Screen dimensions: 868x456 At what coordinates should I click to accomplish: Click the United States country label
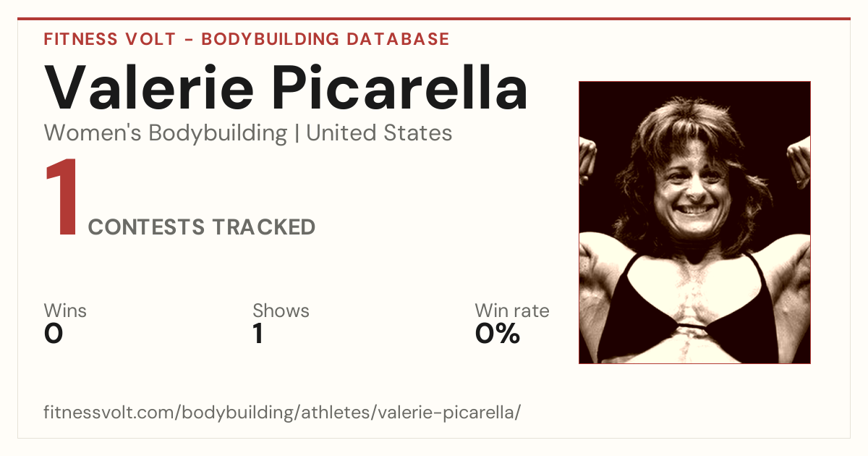point(379,133)
